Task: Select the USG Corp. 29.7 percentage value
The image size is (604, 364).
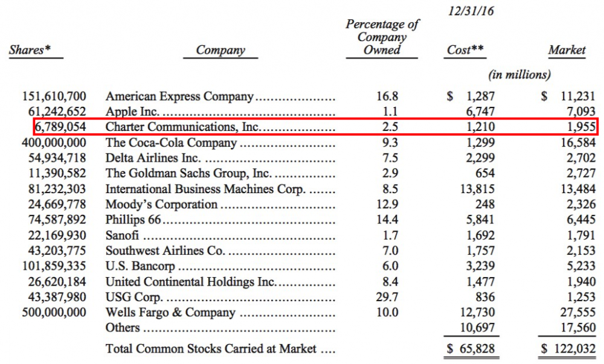Action: (386, 298)
